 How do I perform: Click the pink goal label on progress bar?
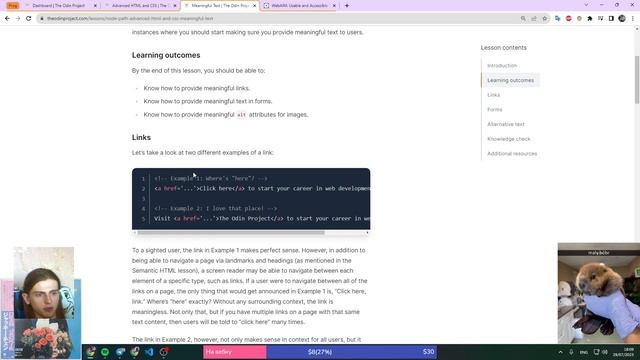(x=235, y=352)
